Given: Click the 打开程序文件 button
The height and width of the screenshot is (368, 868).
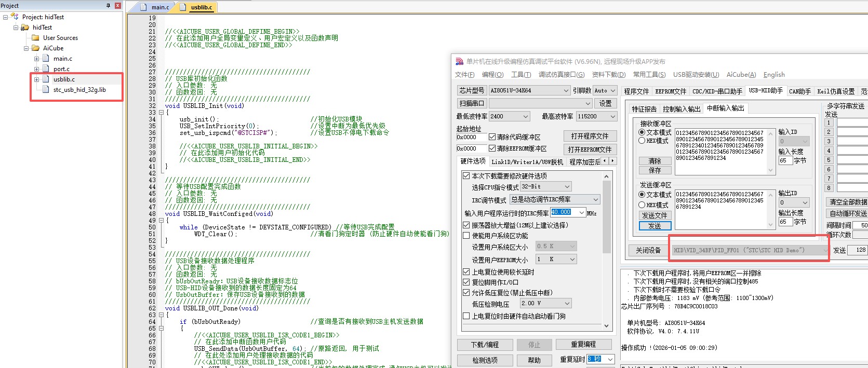Looking at the screenshot, I should (x=590, y=136).
